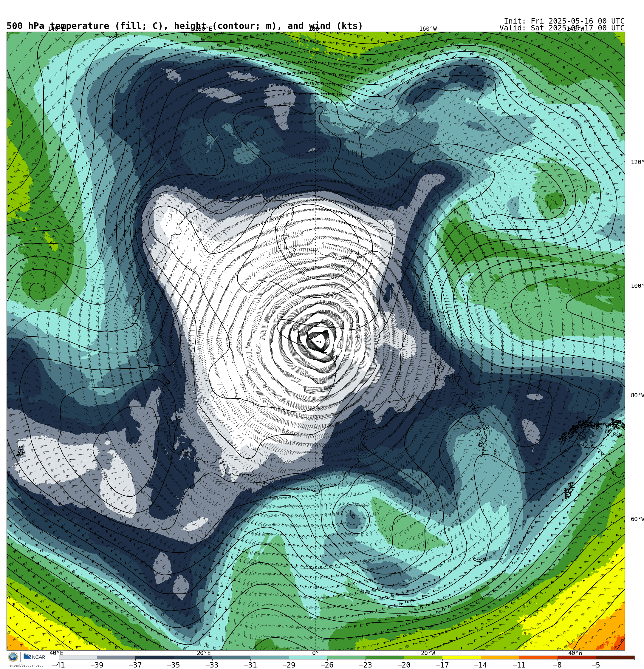Click the 500 hPa temperature map title
This screenshot has width=644, height=669.
185,26
